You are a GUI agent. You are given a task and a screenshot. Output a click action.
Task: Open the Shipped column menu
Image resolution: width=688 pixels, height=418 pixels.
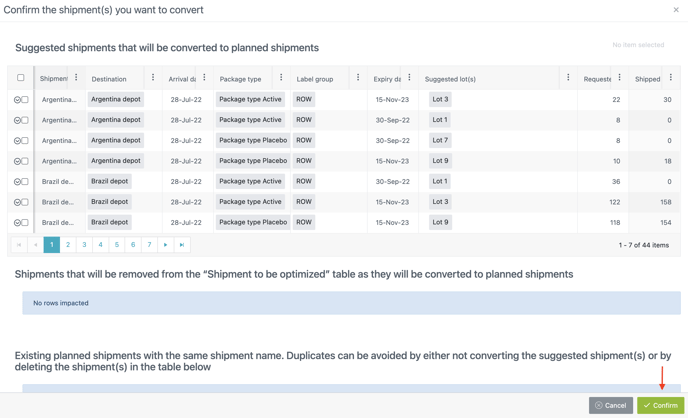click(x=671, y=78)
